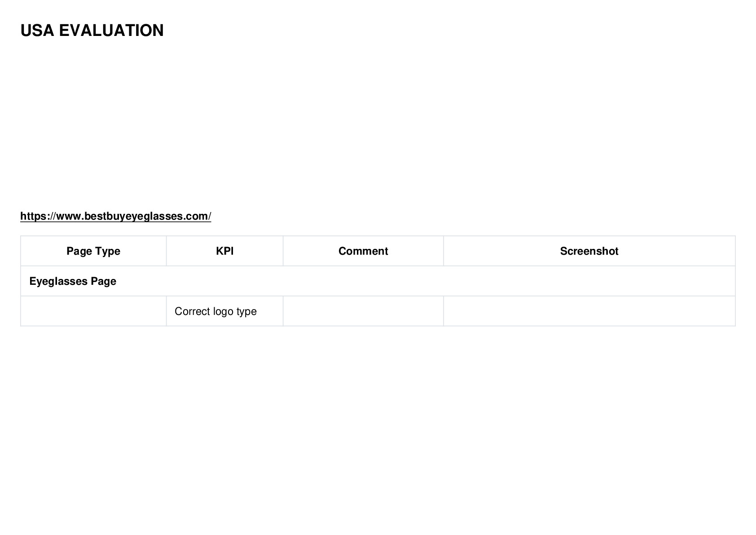
Task: Click the word EVALUATION in the title
Action: coord(111,31)
